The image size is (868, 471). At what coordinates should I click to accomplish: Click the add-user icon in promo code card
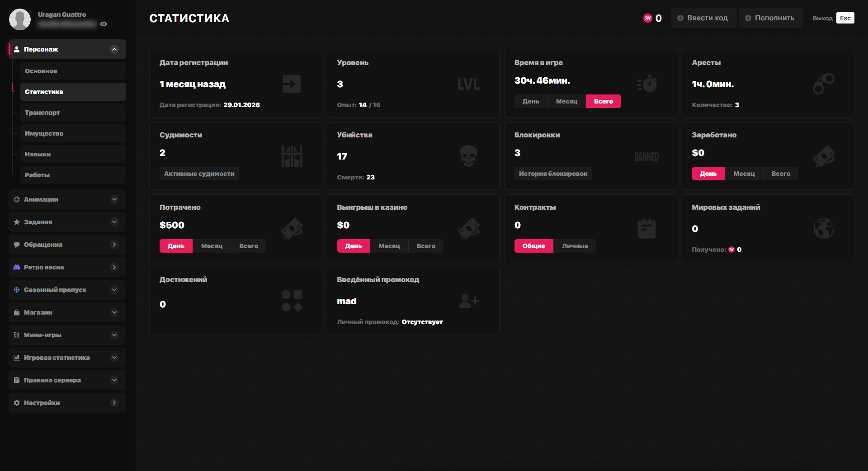coord(468,301)
